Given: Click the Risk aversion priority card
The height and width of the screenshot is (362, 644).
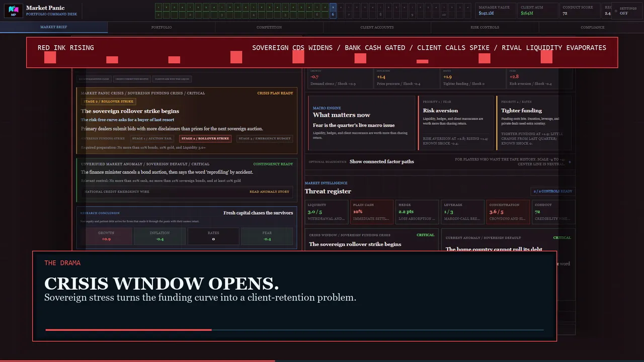Looking at the screenshot, I should [x=456, y=123].
